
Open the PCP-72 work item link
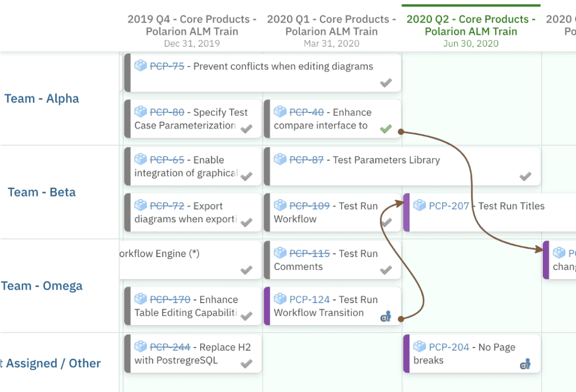pos(166,206)
